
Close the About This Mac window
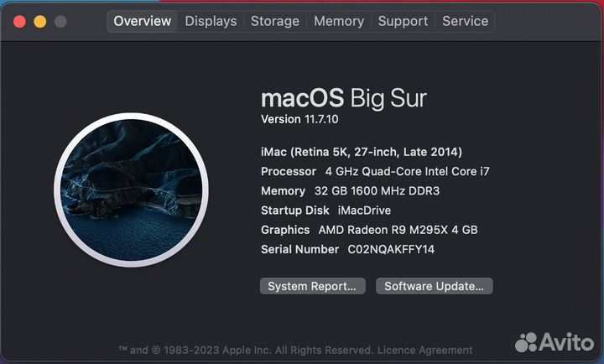coord(19,22)
